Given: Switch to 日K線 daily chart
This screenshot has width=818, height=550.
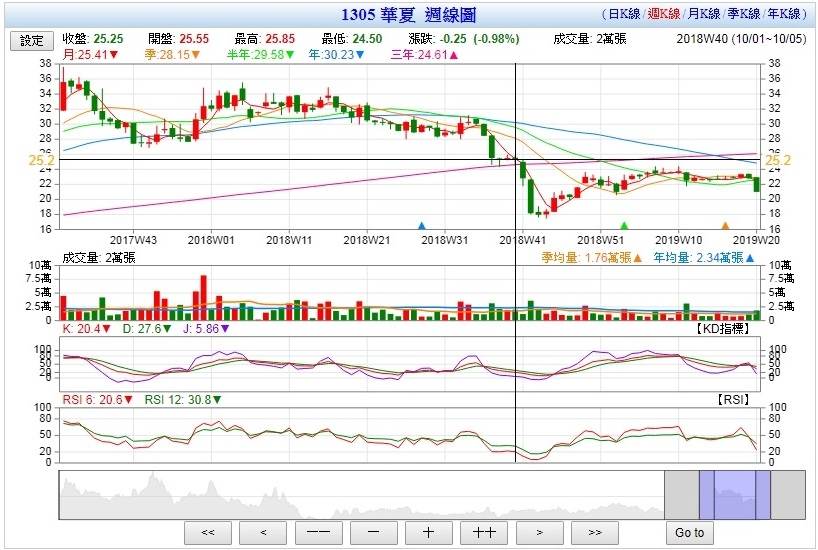Looking at the screenshot, I should tap(624, 14).
